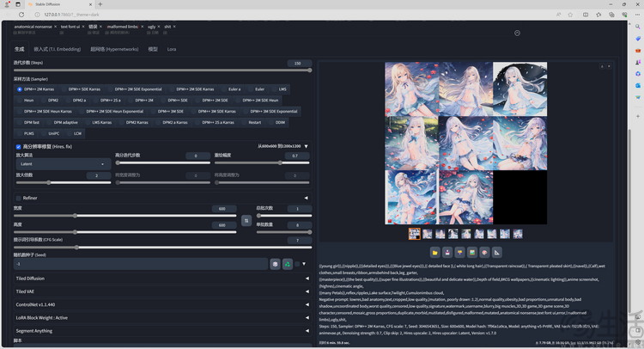Click the Steps value field showing 150
The image size is (644, 349).
[299, 64]
